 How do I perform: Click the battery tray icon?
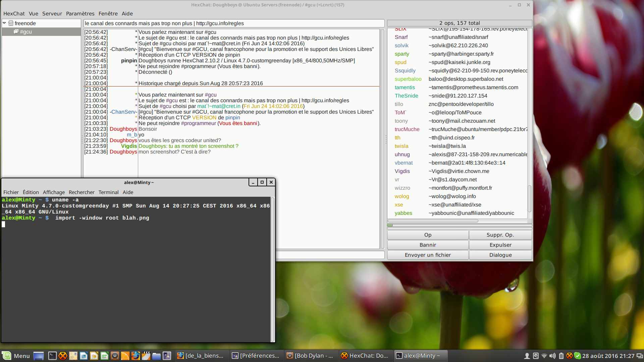coord(561,356)
